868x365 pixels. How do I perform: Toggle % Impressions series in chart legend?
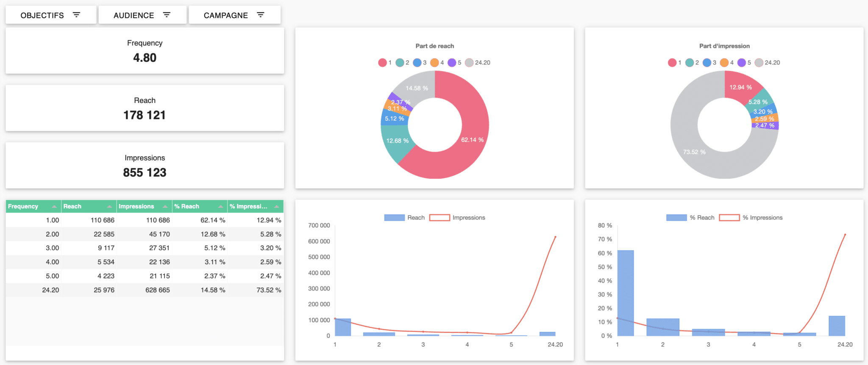coord(751,218)
